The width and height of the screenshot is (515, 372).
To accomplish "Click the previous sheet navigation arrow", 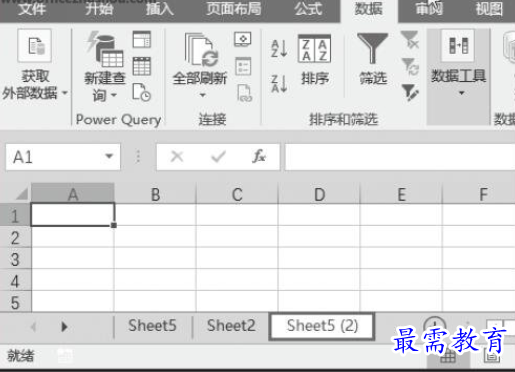I will (x=33, y=326).
